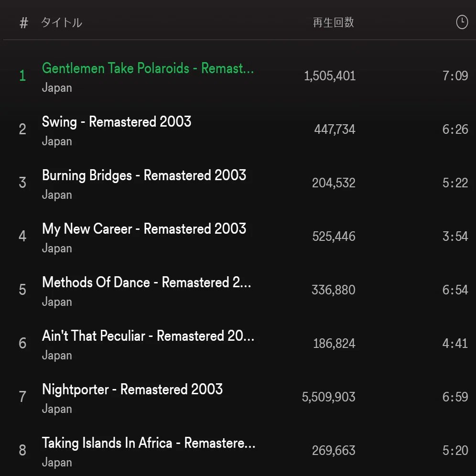Open Japan artist link under Swing
The height and width of the screenshot is (476, 476).
(x=57, y=141)
